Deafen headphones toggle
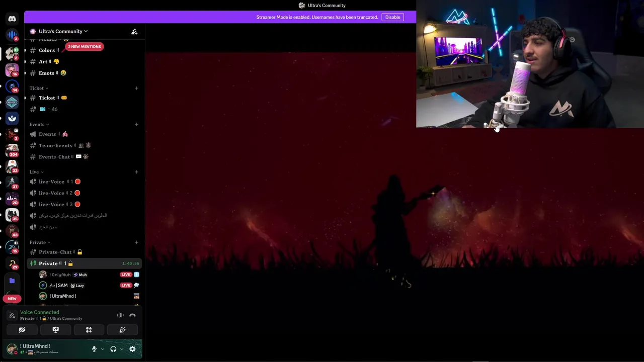Screen dimensions: 644x362 113,349
